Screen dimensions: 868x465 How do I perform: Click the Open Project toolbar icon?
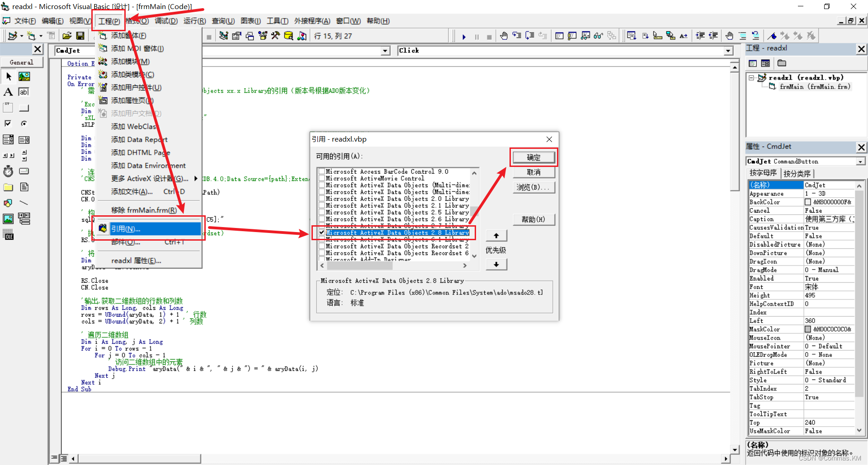point(67,36)
